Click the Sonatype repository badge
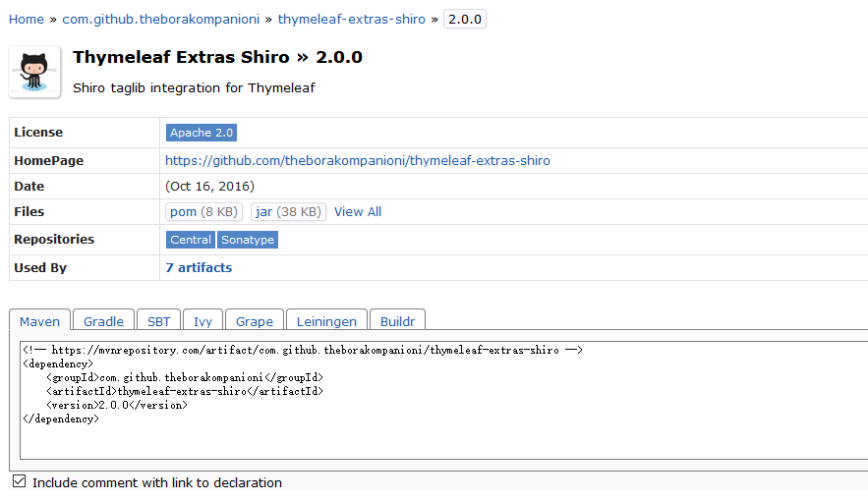The height and width of the screenshot is (502, 868). pyautogui.click(x=248, y=240)
